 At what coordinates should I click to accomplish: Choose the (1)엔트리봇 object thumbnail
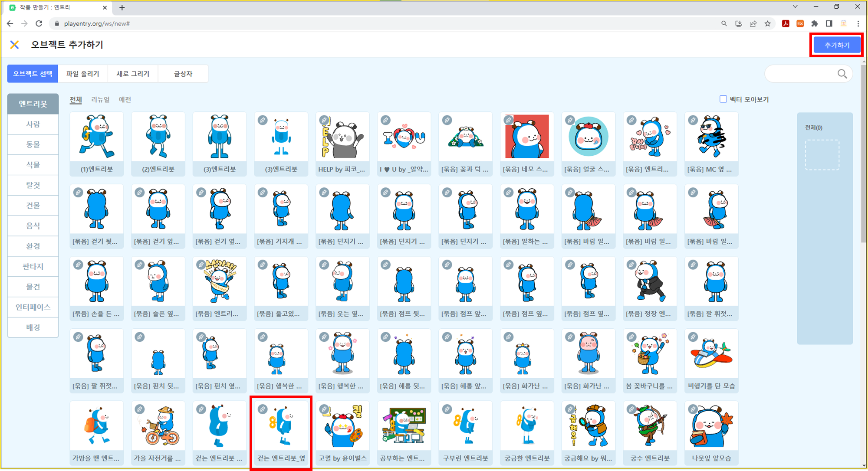coord(97,138)
